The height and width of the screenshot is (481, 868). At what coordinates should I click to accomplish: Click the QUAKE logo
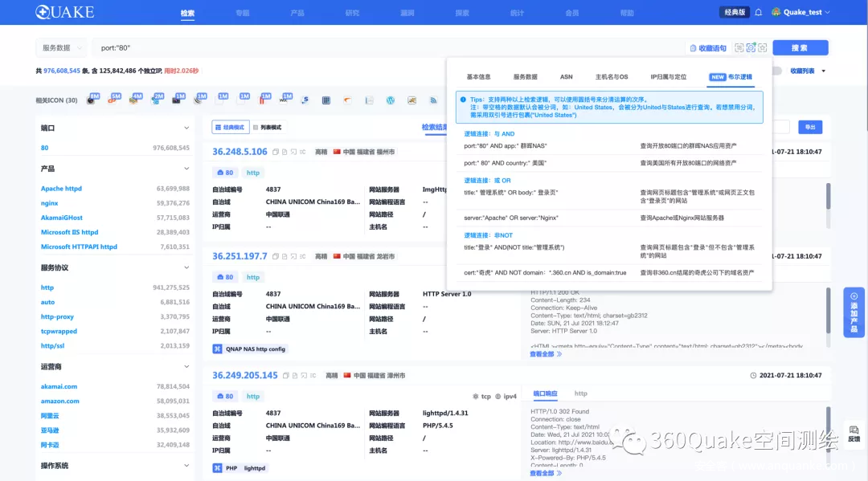[x=64, y=12]
